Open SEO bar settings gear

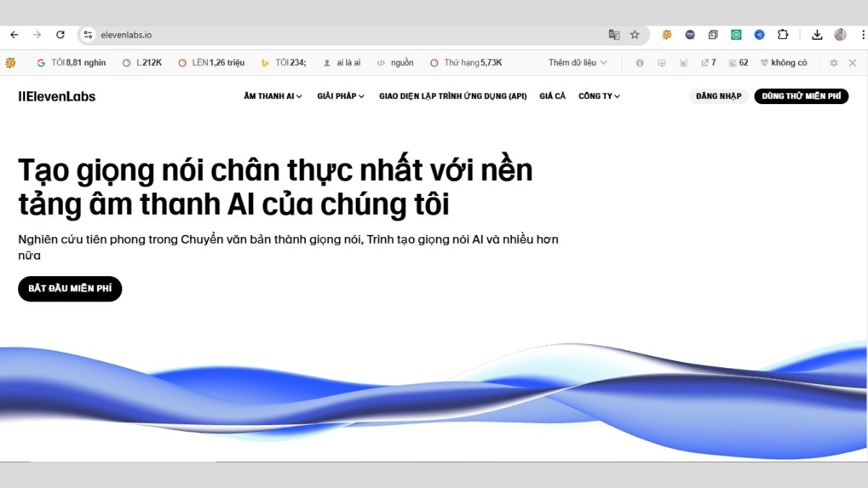[833, 63]
